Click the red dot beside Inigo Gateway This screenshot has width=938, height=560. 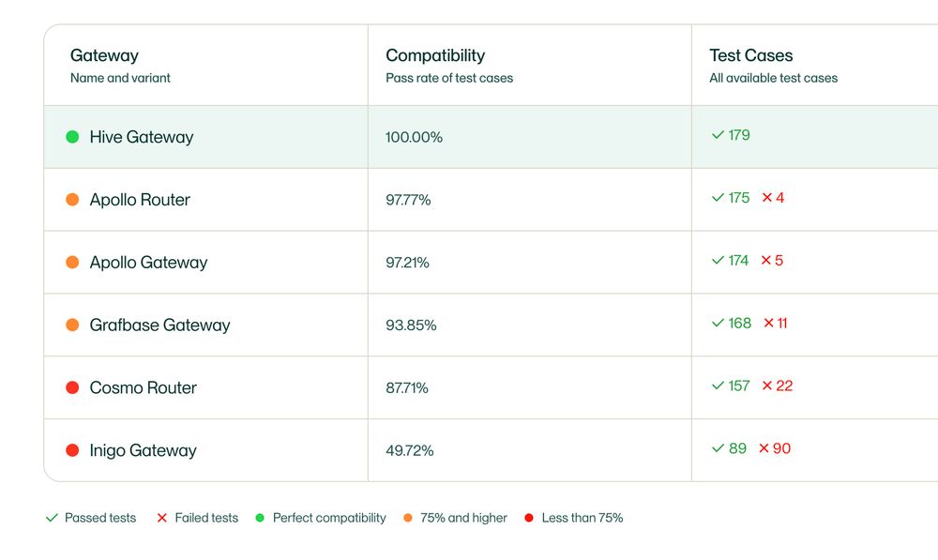[x=72, y=450]
